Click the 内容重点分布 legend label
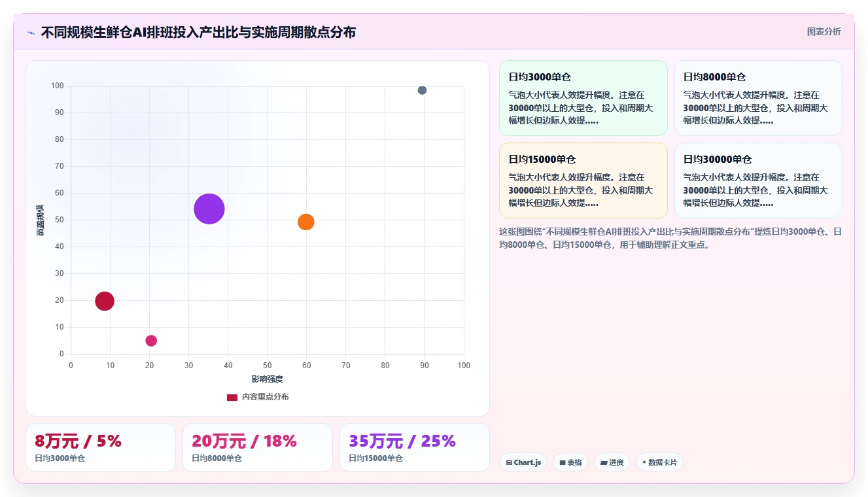 click(265, 397)
